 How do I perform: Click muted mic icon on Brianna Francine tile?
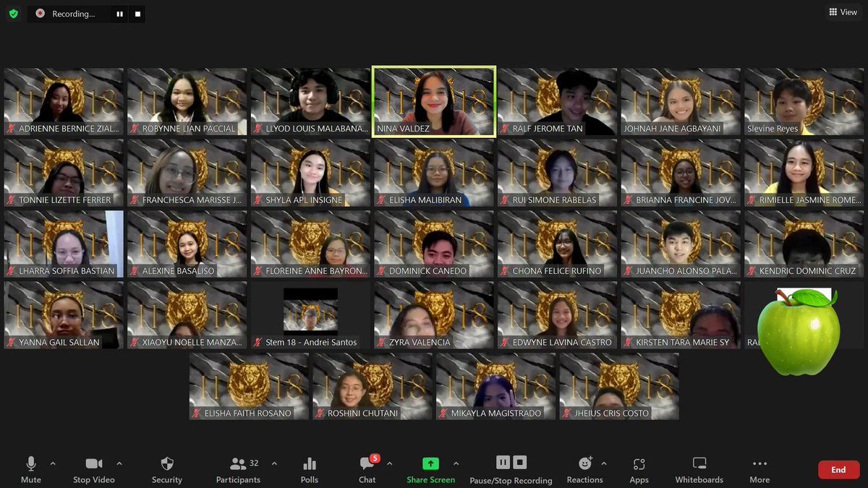[628, 200]
